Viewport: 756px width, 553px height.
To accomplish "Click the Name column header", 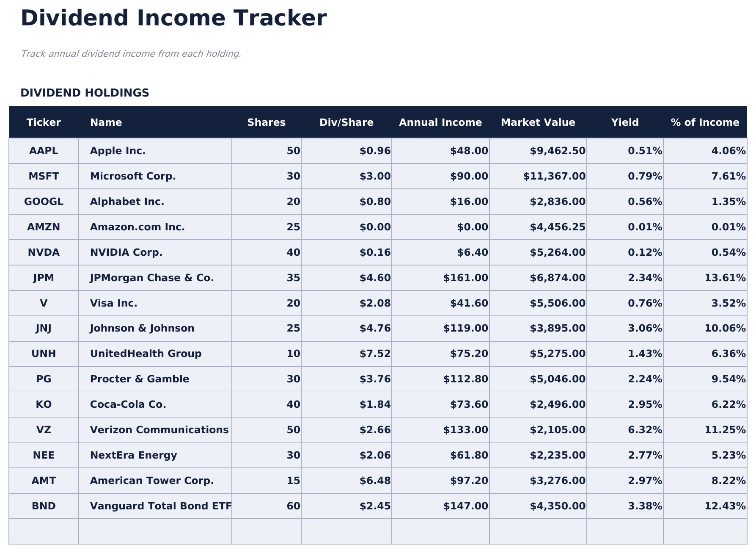I will click(106, 122).
